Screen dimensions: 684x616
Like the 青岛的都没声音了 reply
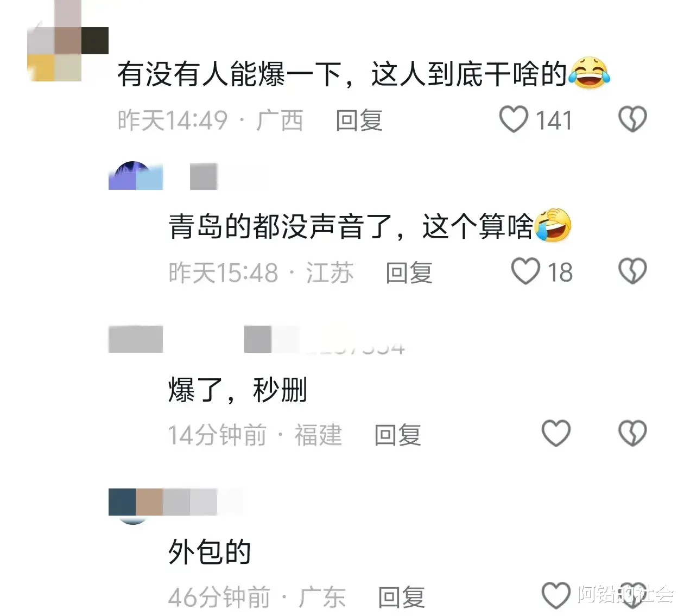point(525,271)
